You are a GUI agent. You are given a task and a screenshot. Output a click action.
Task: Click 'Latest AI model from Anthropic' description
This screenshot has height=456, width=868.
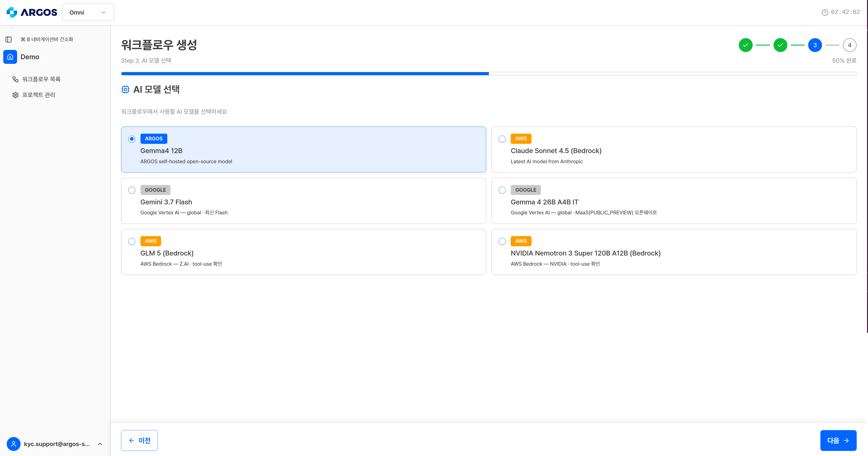point(547,162)
